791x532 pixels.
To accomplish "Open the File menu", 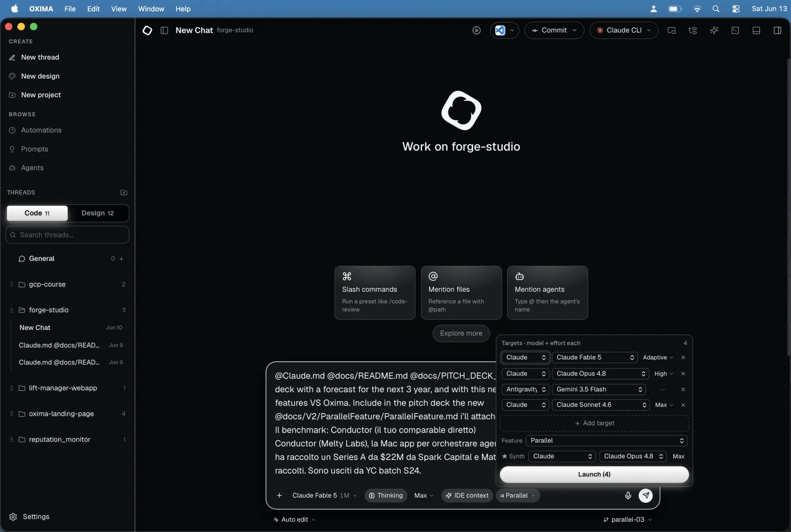I will coord(70,9).
